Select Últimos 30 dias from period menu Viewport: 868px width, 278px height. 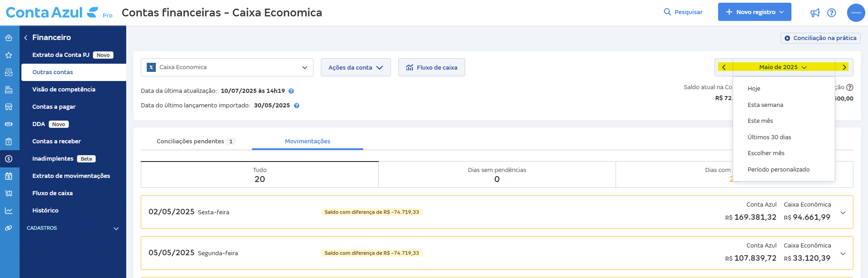tap(769, 137)
